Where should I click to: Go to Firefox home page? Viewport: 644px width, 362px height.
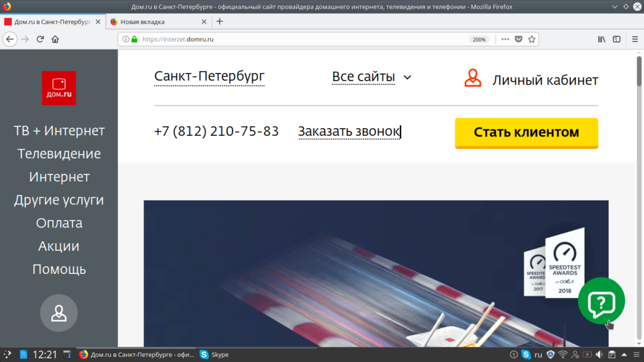[x=55, y=39]
